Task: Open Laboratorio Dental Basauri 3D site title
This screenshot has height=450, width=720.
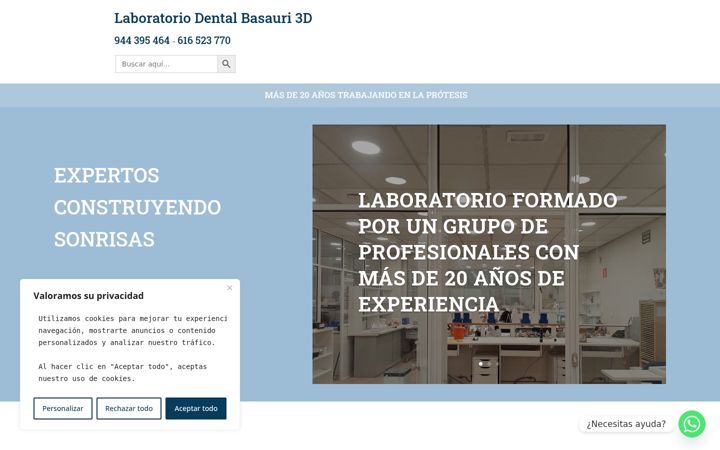Action: [x=213, y=18]
